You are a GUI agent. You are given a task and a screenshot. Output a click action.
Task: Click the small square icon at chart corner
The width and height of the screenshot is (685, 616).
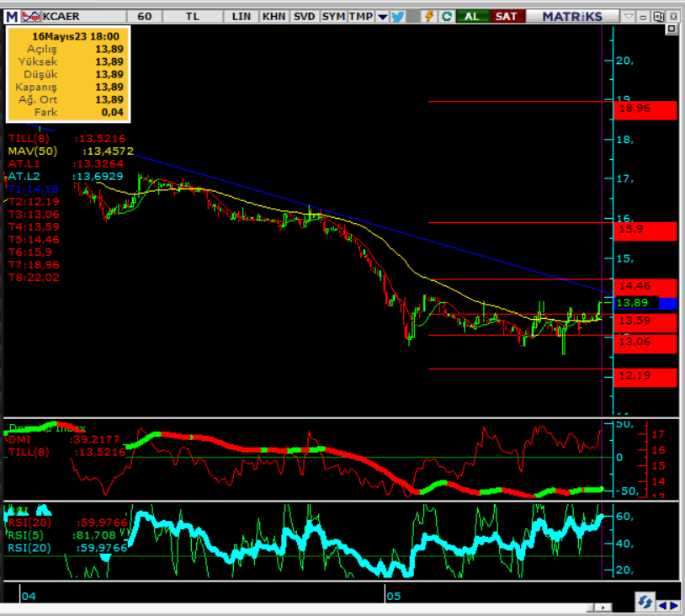(671, 29)
